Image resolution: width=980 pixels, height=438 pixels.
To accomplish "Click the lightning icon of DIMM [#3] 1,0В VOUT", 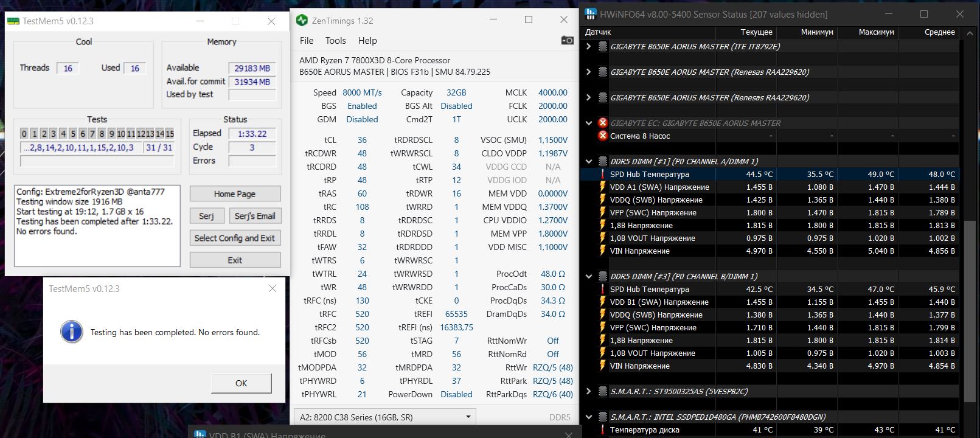I will 603,353.
